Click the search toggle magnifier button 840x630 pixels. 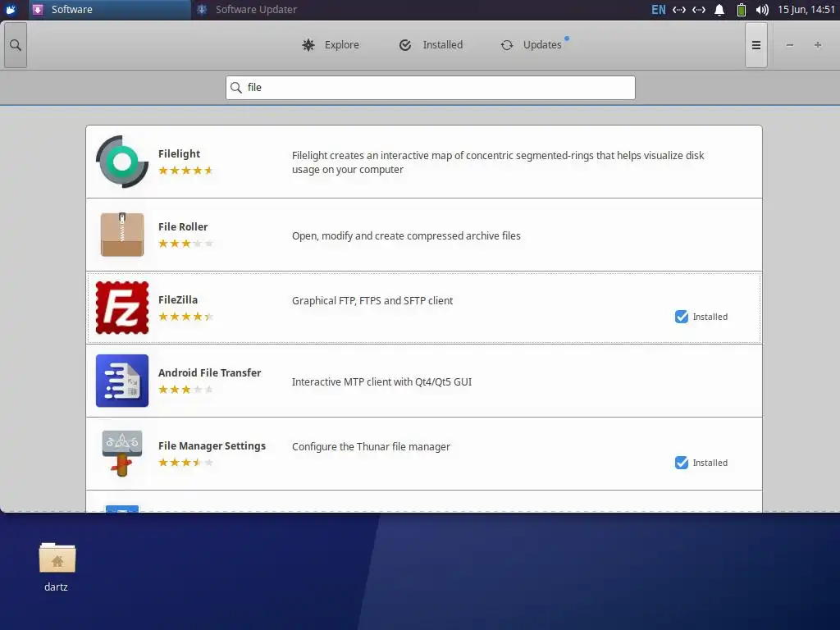click(16, 45)
